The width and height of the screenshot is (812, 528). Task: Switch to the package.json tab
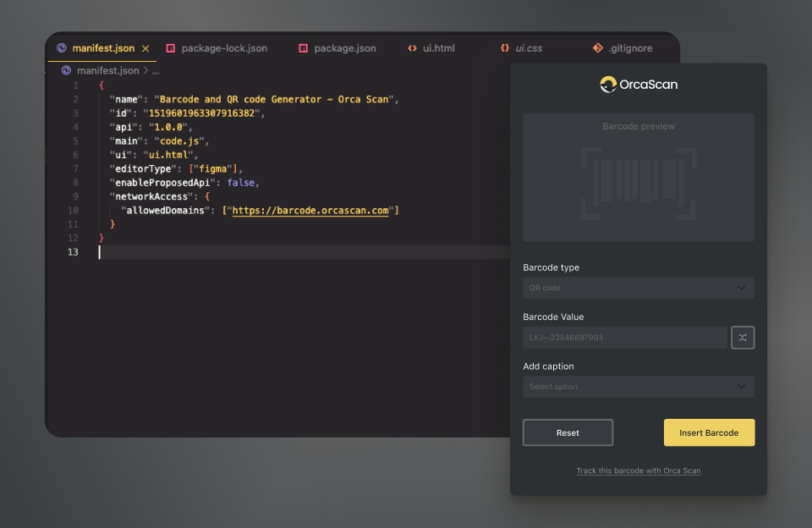tap(344, 48)
